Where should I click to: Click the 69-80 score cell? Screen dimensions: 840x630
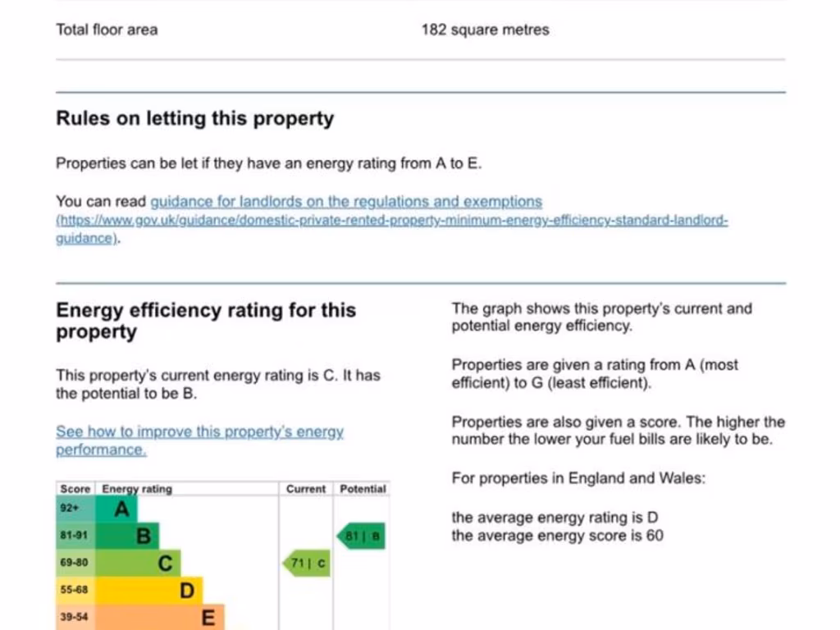75,564
